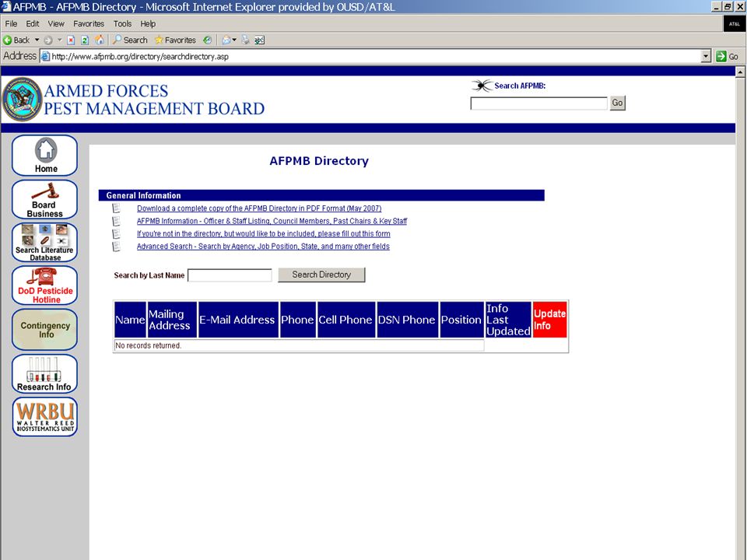Click the Search AFPMB text box
The width and height of the screenshot is (747, 560).
tap(538, 103)
